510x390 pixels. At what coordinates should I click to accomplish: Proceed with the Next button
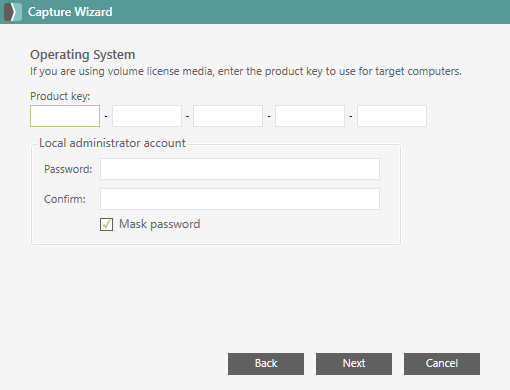(x=354, y=364)
